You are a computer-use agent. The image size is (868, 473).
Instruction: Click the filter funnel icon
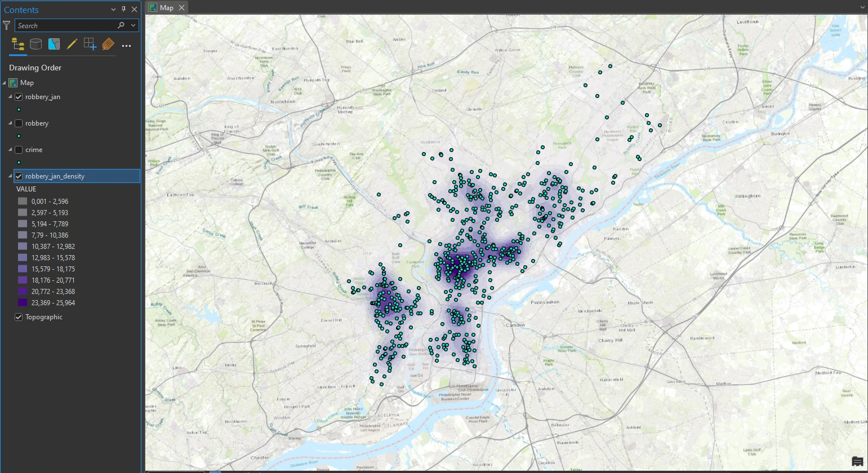[6, 25]
